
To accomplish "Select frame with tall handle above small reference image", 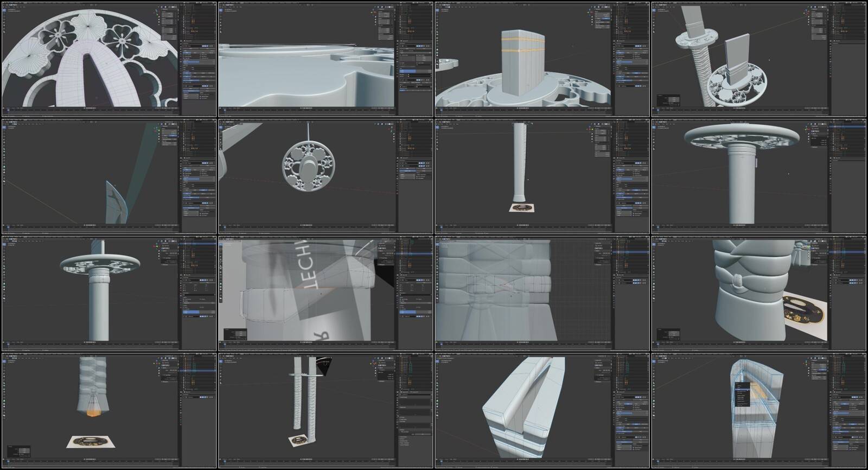I will [542, 176].
